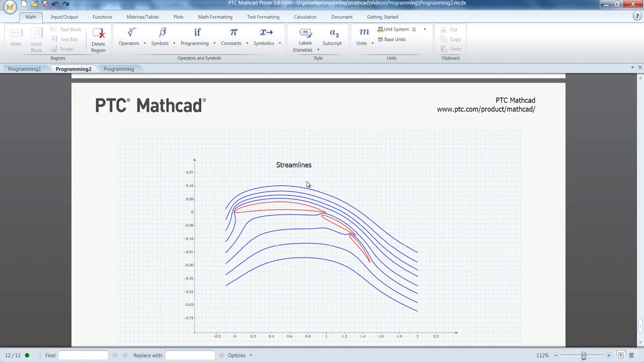Expand the Labels (Variable) dropdown arrow
The width and height of the screenshot is (644, 362).
pos(318,50)
